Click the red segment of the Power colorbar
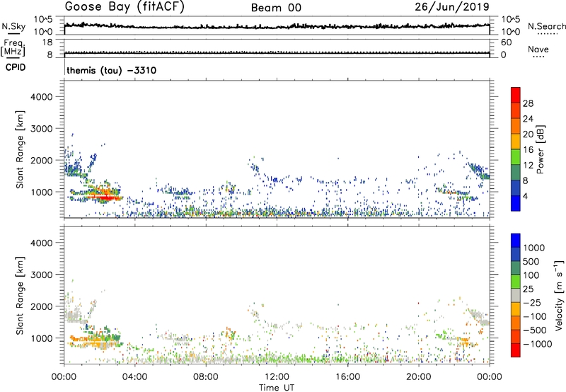This screenshot has width=566, height=392. click(516, 95)
